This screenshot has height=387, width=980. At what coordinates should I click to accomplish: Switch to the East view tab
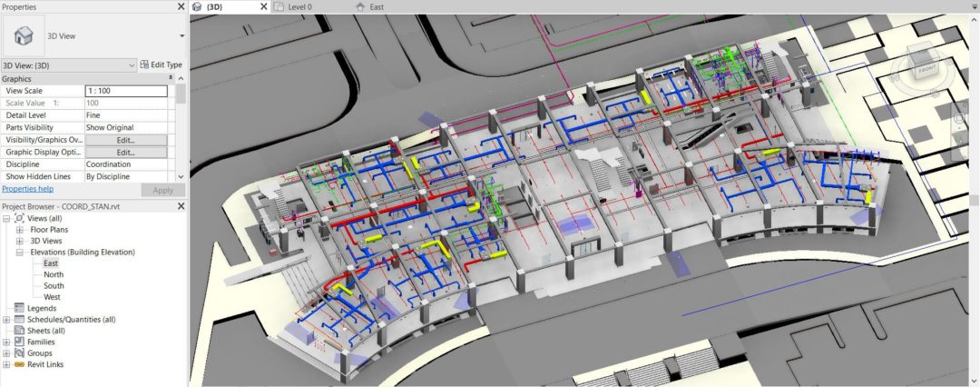coord(377,7)
